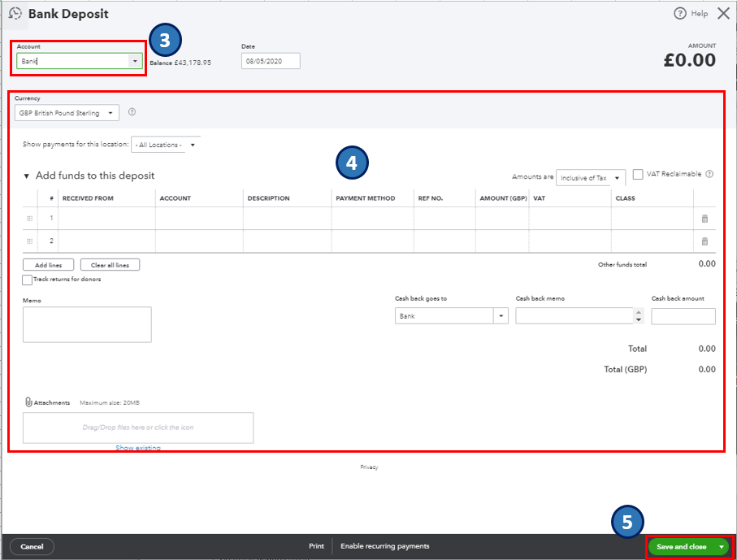Image resolution: width=737 pixels, height=560 pixels.
Task: Tick the Track returns for donors checkbox
Action: coord(28,280)
